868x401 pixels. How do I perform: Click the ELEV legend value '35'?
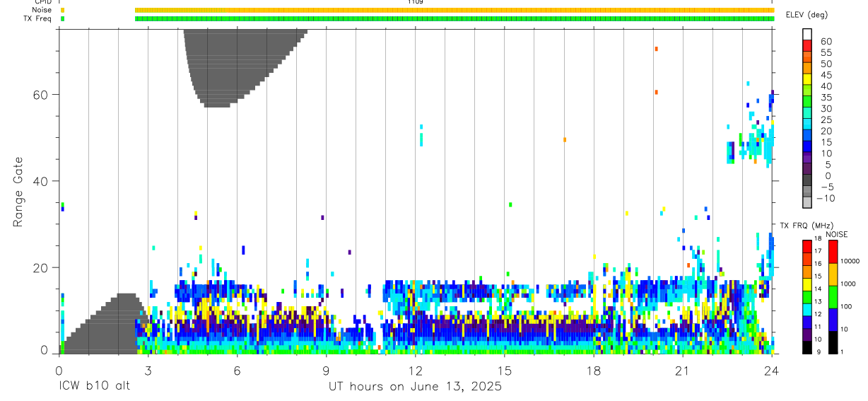(825, 97)
